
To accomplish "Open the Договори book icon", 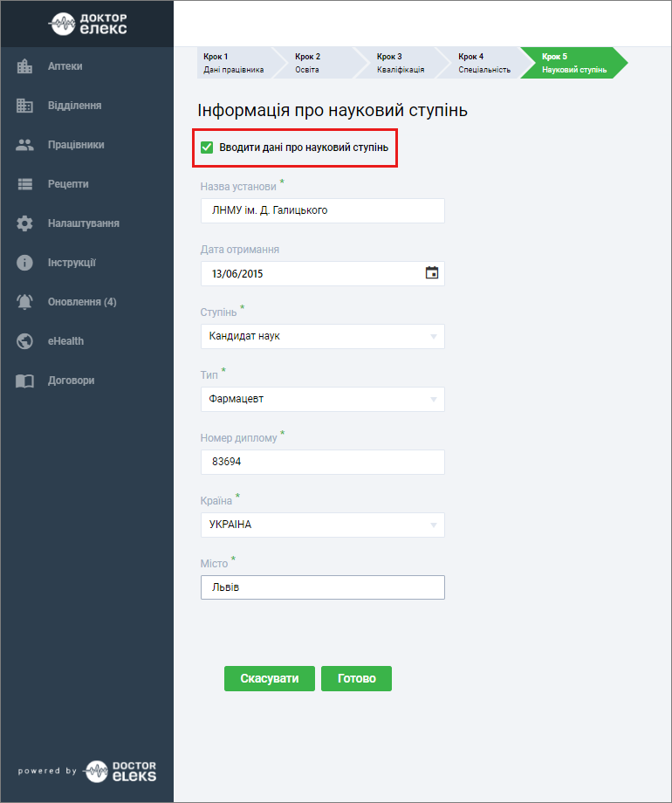I will (x=24, y=381).
